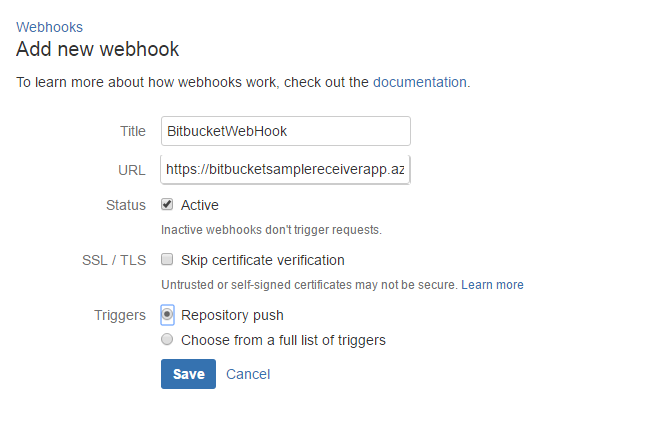662x422 pixels.
Task: Click the Skip certificate verification label
Action: (x=263, y=260)
